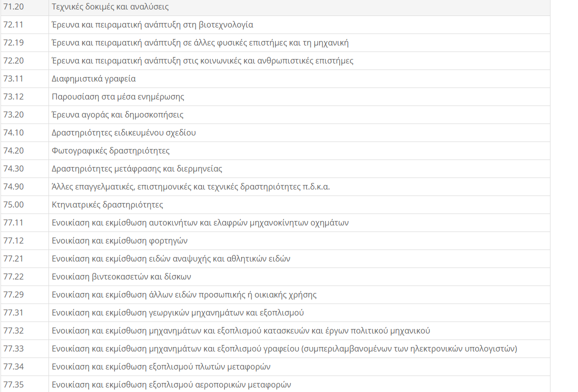Select 'Διαφημιστικά γραφεία' row
The width and height of the screenshot is (578, 392).
[275, 79]
